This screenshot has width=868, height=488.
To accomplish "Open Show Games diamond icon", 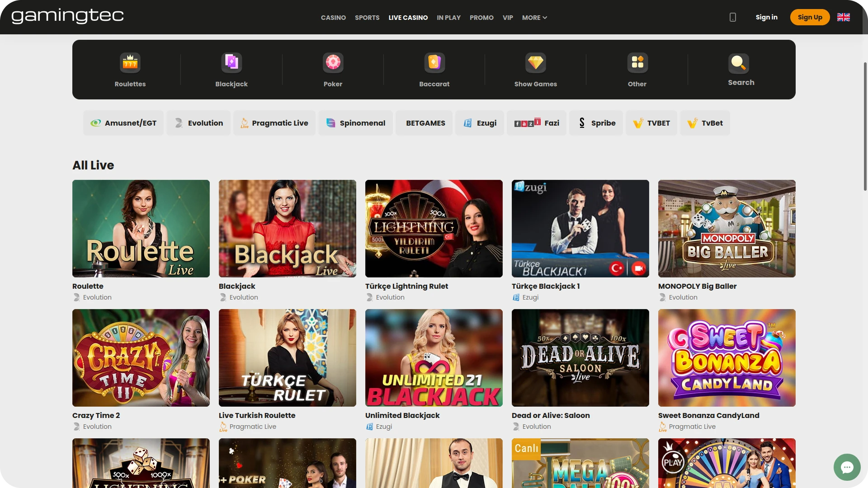I will pyautogui.click(x=535, y=62).
